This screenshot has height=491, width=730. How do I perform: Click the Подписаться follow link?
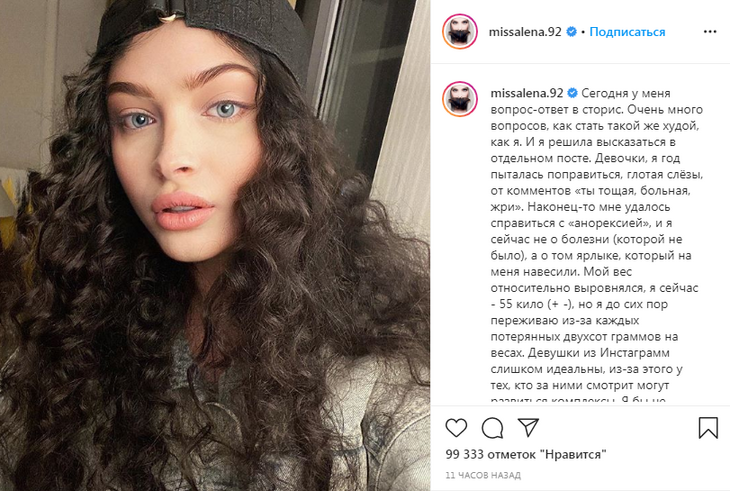(x=627, y=32)
